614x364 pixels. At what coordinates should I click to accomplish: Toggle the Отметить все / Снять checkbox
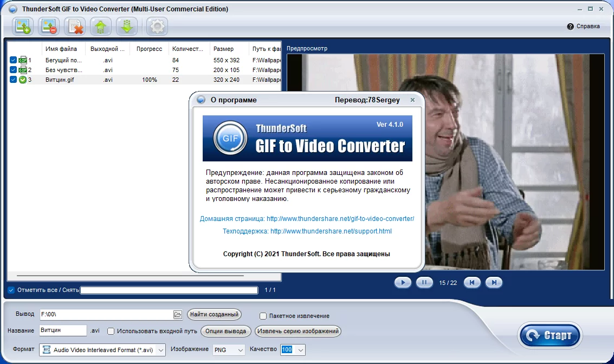click(x=11, y=290)
